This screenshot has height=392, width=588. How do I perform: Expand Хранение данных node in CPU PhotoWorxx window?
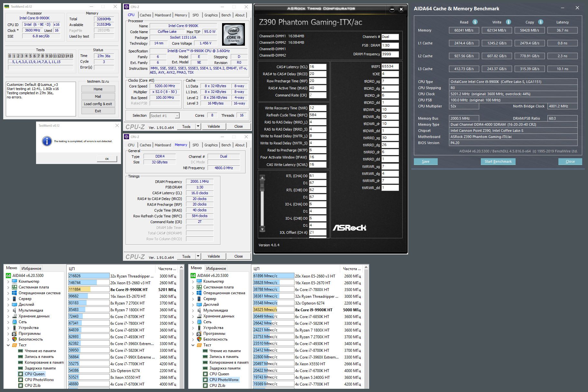click(193, 316)
